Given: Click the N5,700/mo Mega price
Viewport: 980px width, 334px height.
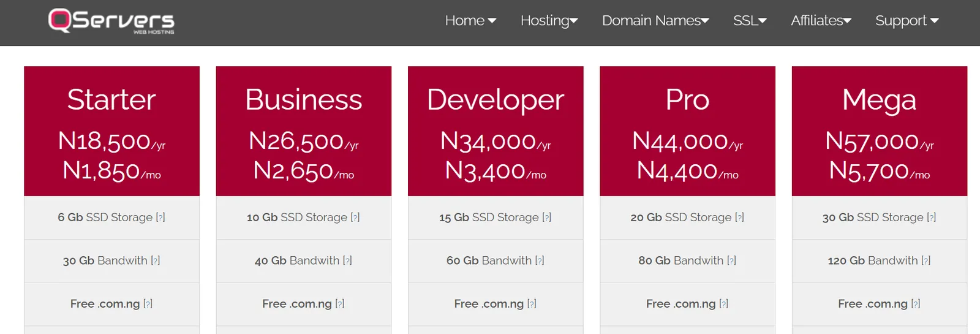Looking at the screenshot, I should (x=880, y=171).
